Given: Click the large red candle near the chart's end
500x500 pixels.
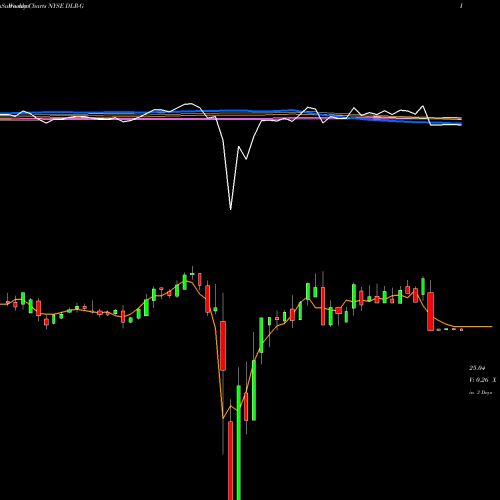Looking at the screenshot, I should (431, 311).
